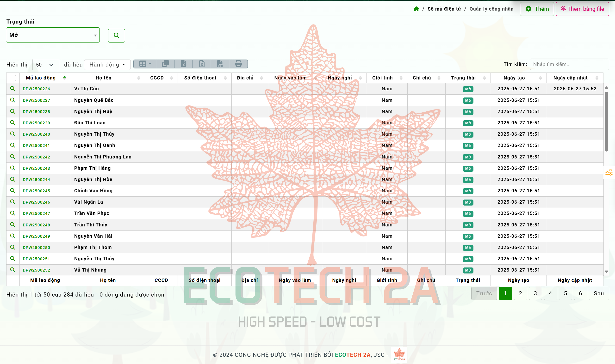Click the green search filter button
Viewport: 615px width, 364px height.
pyautogui.click(x=116, y=36)
